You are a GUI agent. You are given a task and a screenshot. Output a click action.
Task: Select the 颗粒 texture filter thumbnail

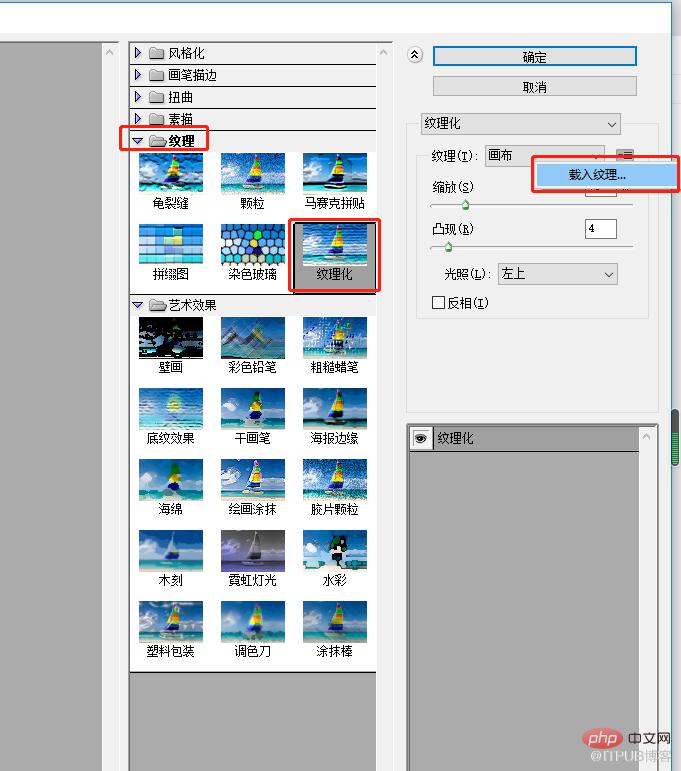tap(253, 173)
